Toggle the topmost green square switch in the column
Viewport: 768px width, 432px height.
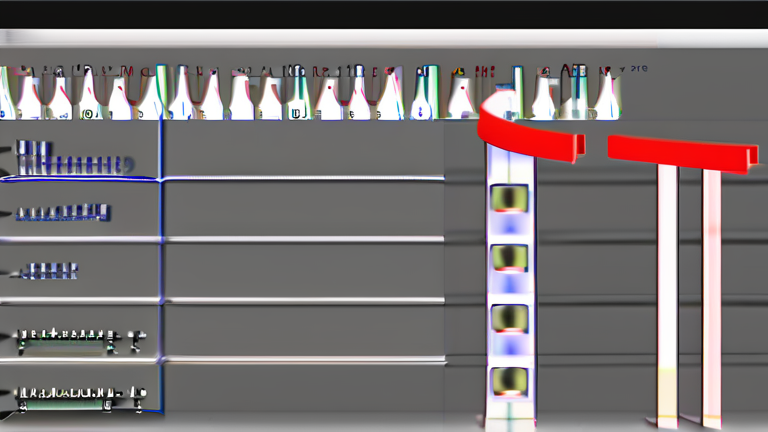509,198
